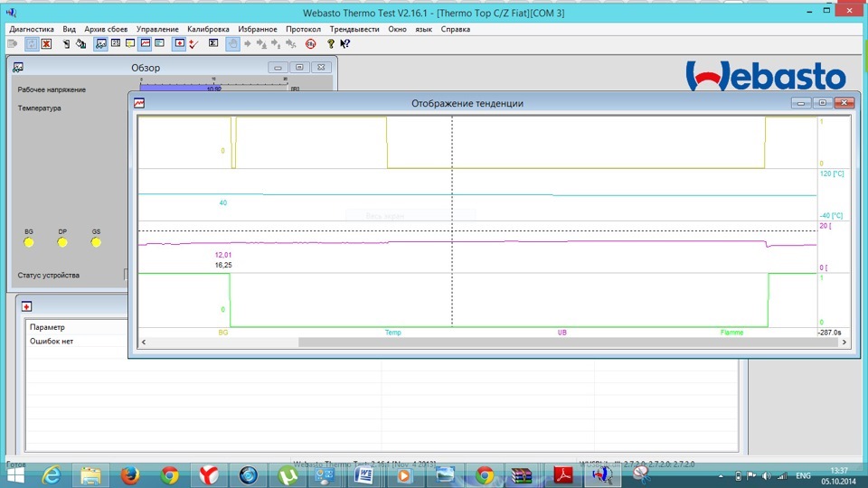The image size is (868, 488).
Task: Close the Отображение тенденции window
Action: coord(844,103)
